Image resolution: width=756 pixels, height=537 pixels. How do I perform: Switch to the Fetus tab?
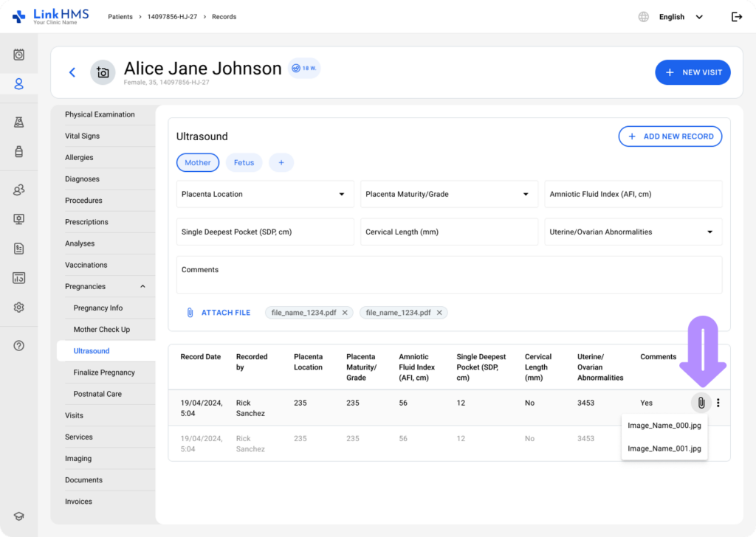coord(244,163)
